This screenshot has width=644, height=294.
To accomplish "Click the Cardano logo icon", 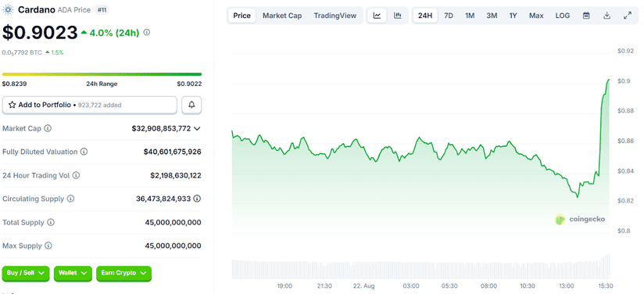I will pyautogui.click(x=8, y=9).
